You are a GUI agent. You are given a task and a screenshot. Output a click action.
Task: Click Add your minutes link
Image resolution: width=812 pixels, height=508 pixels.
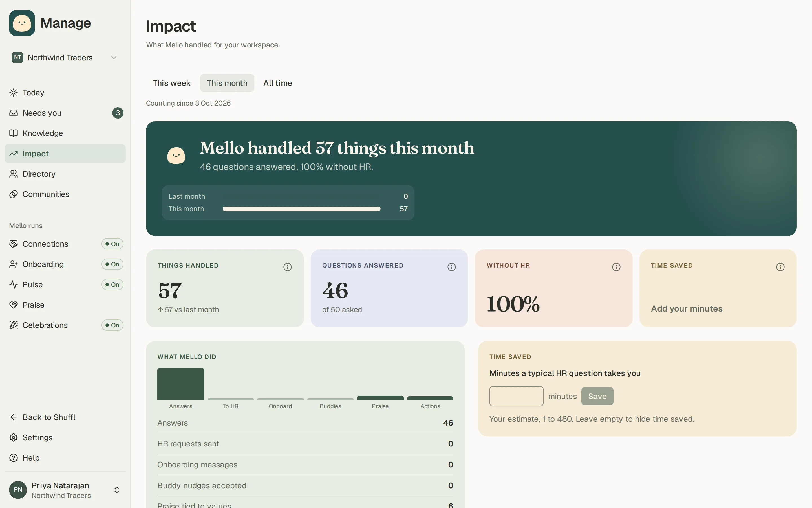687,309
